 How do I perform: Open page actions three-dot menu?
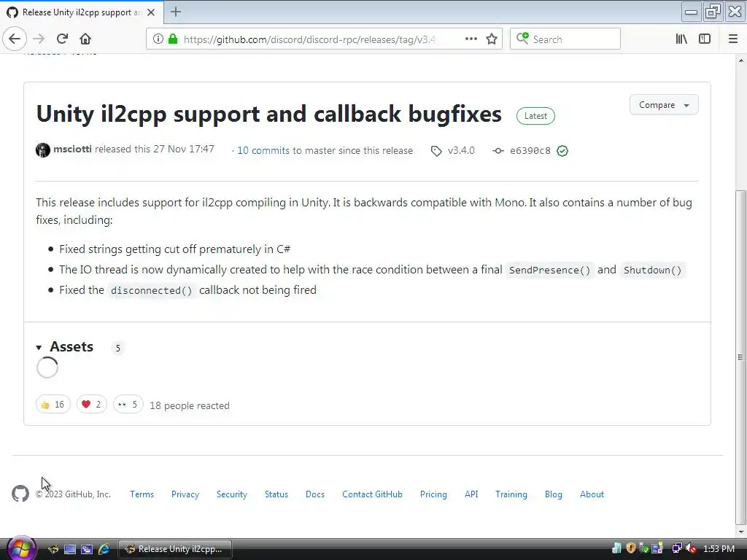[471, 39]
